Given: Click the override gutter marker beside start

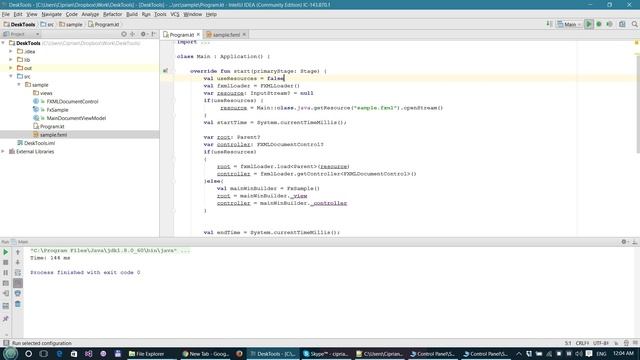Looking at the screenshot, I should [166, 71].
